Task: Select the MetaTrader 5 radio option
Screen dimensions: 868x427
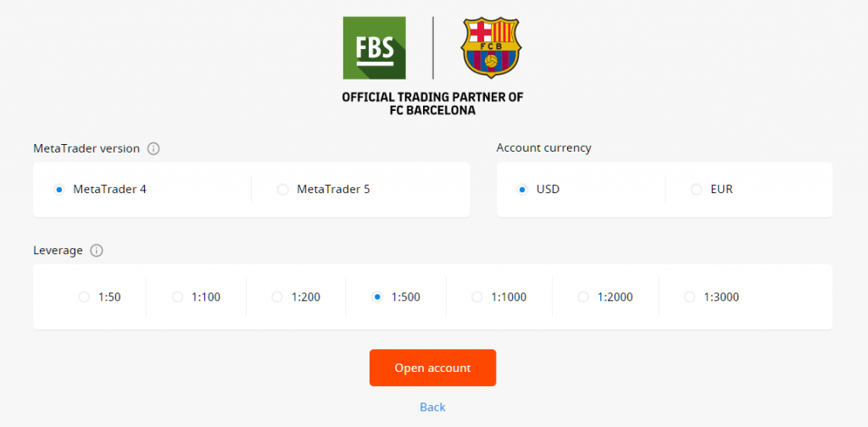Action: click(x=283, y=190)
